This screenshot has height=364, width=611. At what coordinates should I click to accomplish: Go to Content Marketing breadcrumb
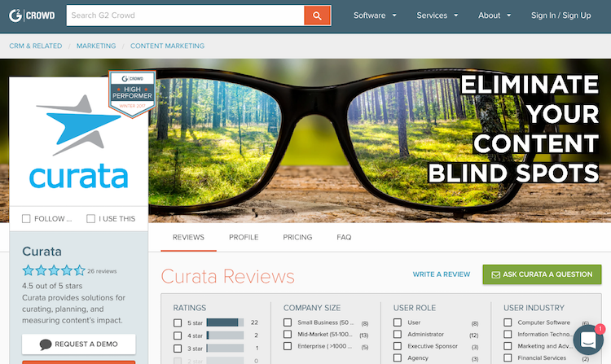click(167, 46)
